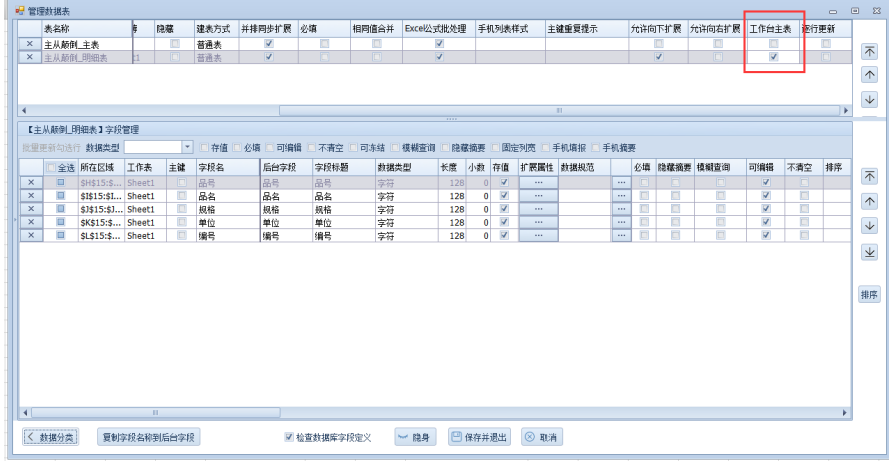Check the 全选 select-all checkbox
Image resolution: width=891 pixels, height=461 pixels.
tap(52, 168)
